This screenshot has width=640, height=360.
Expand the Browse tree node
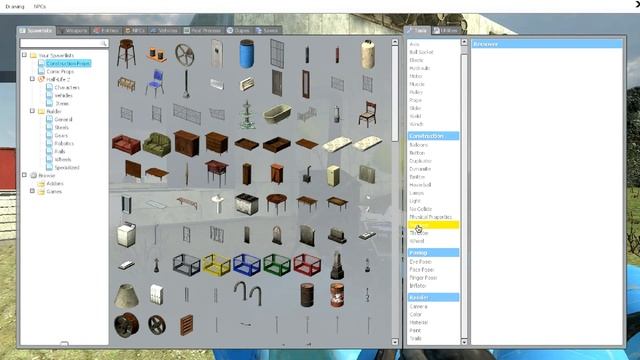(x=24, y=175)
